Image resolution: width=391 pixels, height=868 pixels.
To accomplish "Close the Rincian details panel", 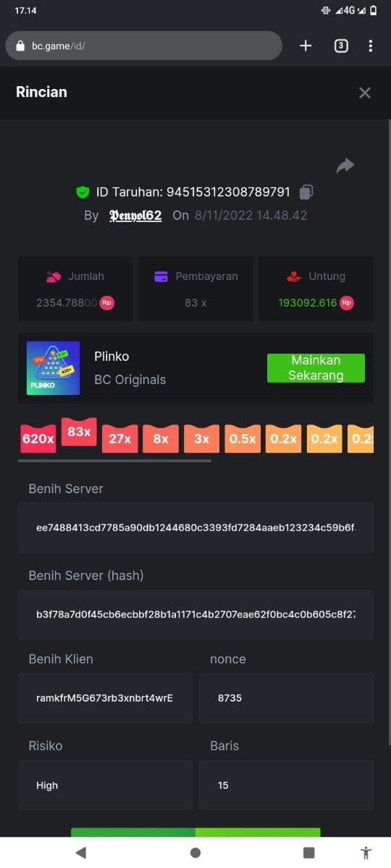I will pos(365,93).
